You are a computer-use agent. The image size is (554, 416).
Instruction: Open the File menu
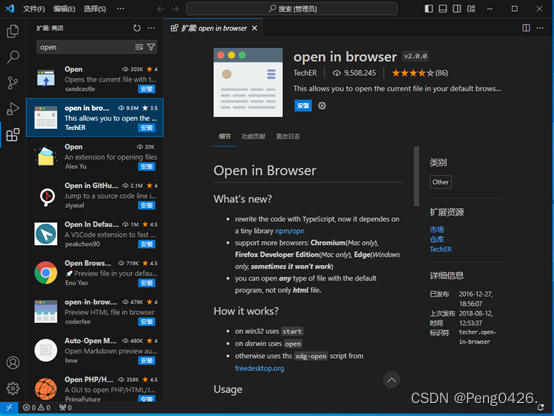[x=34, y=9]
